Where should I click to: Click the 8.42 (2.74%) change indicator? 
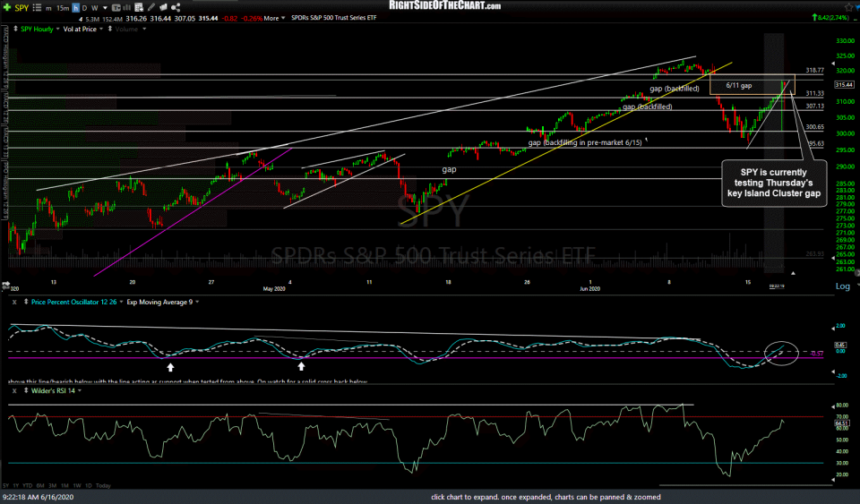[830, 18]
